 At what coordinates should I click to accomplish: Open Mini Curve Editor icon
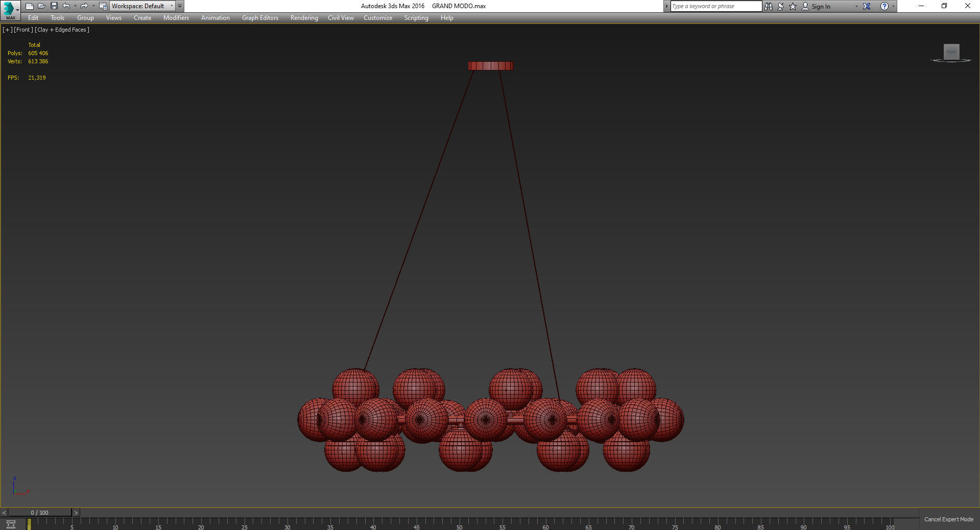coord(11,524)
